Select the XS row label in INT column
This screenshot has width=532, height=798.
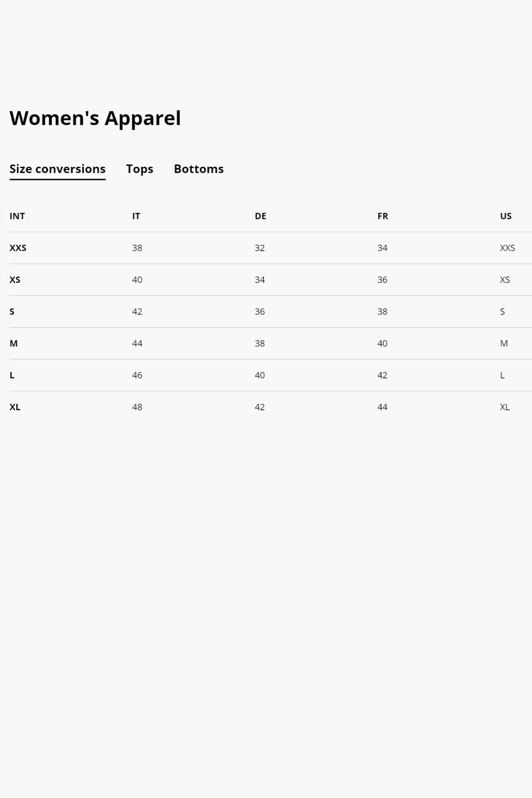pos(15,280)
